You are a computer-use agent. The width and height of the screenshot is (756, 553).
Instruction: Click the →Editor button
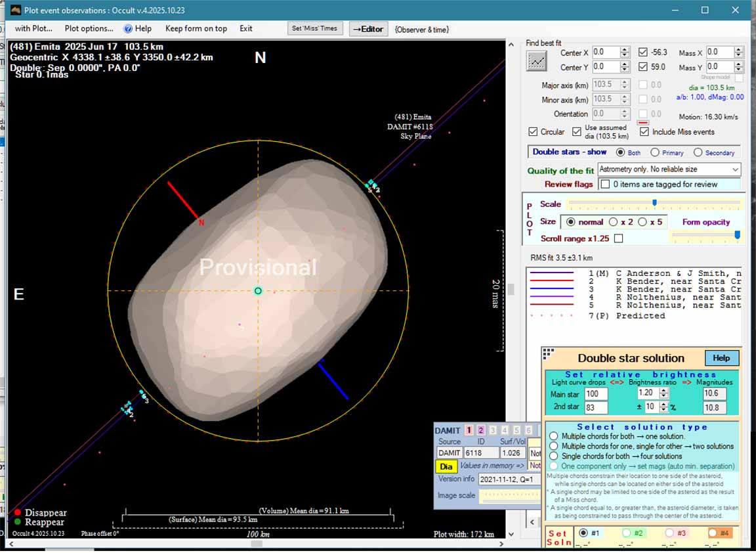coord(368,29)
